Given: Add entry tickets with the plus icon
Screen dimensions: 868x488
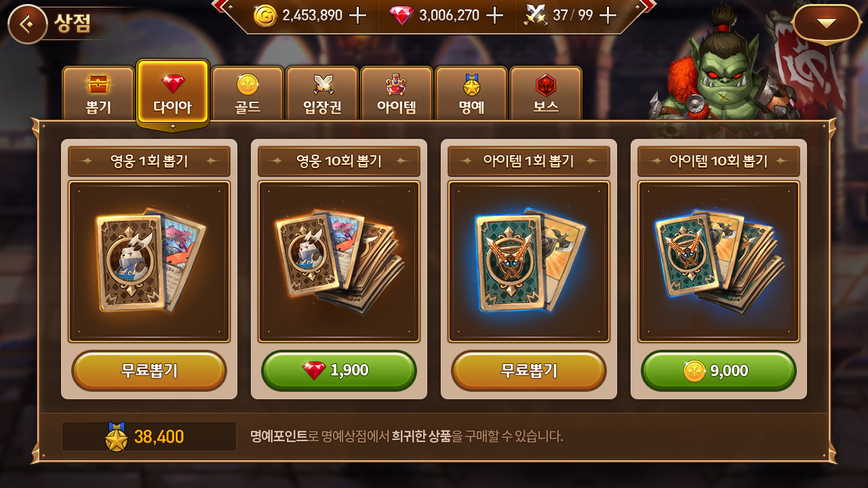Looking at the screenshot, I should (x=608, y=15).
